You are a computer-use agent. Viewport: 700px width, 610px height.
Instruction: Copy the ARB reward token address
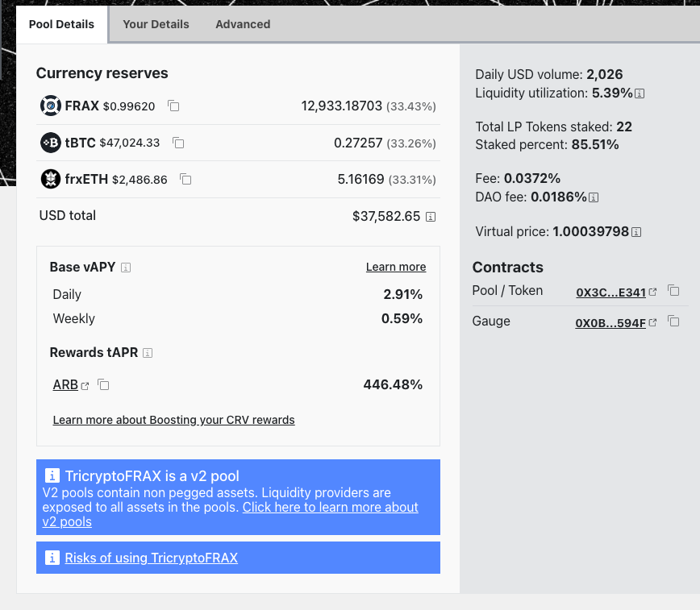(103, 384)
